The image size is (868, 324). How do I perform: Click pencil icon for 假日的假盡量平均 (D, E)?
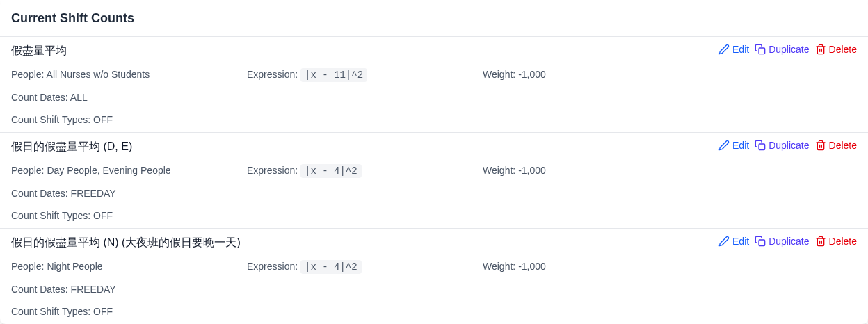(724, 145)
